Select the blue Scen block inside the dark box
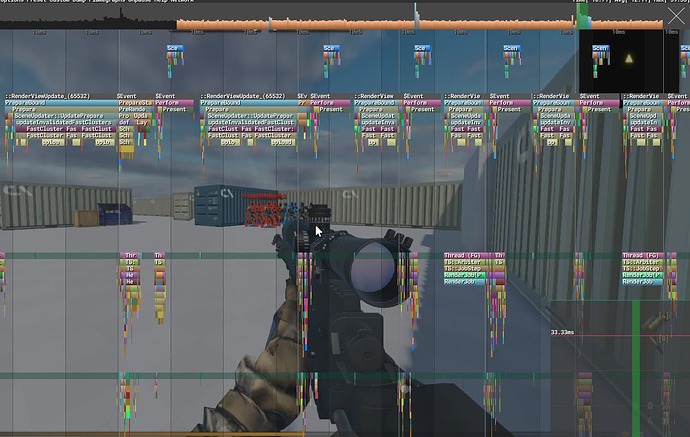This screenshot has width=690, height=437. click(x=600, y=48)
